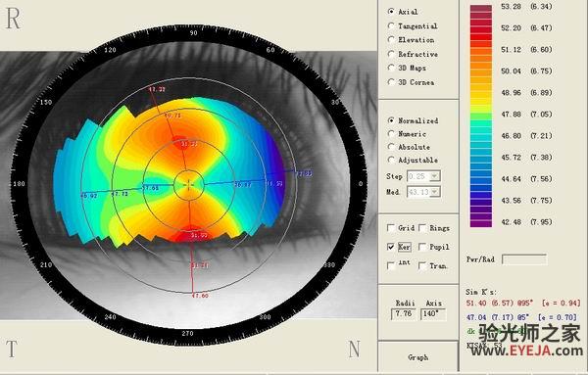
Task: Click the Sim K's heading label
Action: tap(481, 292)
